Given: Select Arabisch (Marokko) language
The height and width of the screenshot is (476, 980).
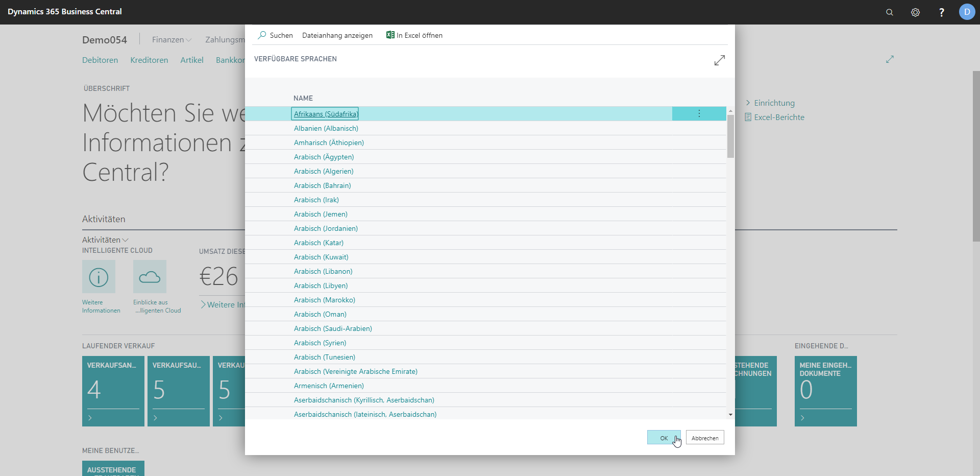Looking at the screenshot, I should (x=325, y=300).
